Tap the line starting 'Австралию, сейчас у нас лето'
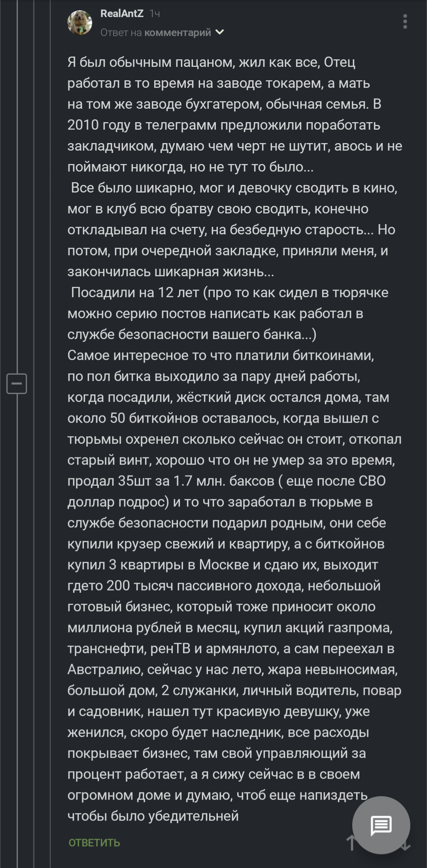This screenshot has height=868, width=427. 232,670
